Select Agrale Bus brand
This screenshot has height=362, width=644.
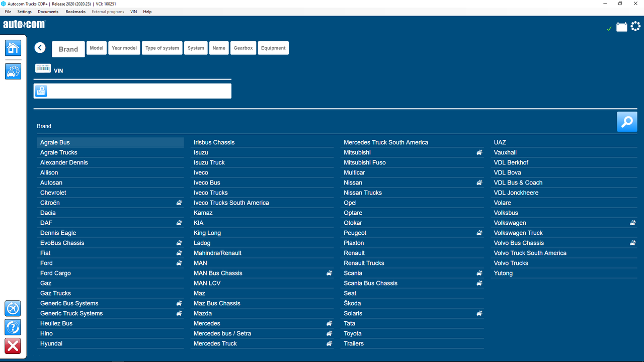click(x=111, y=142)
